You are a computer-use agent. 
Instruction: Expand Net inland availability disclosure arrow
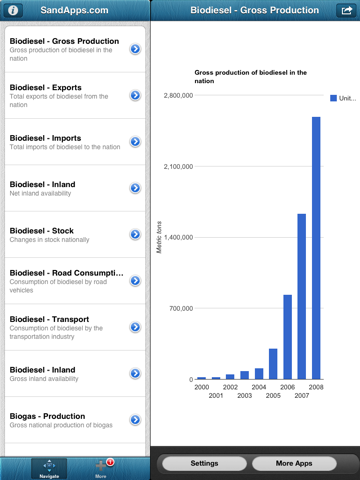(x=135, y=188)
